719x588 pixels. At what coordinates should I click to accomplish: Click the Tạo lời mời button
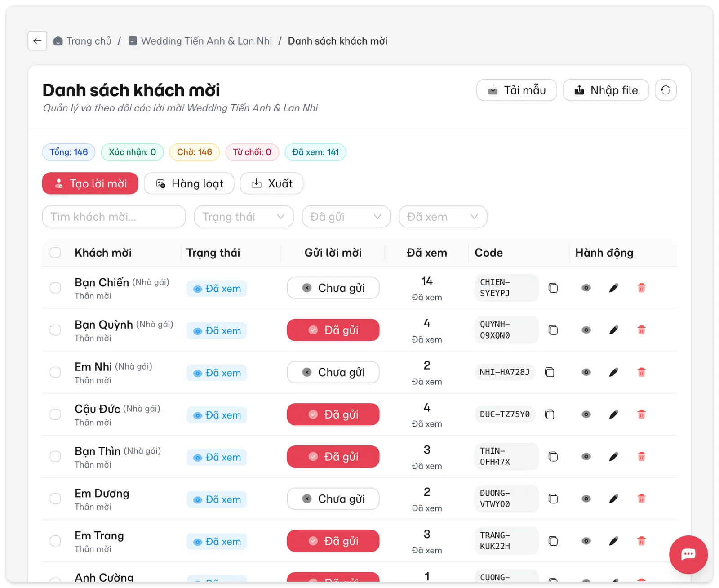pyautogui.click(x=90, y=183)
